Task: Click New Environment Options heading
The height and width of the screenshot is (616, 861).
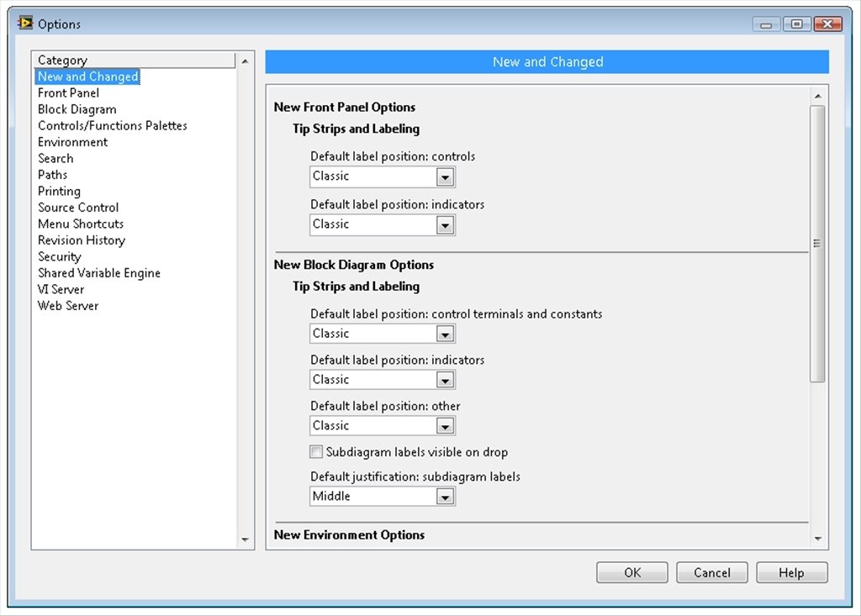Action: [x=349, y=534]
